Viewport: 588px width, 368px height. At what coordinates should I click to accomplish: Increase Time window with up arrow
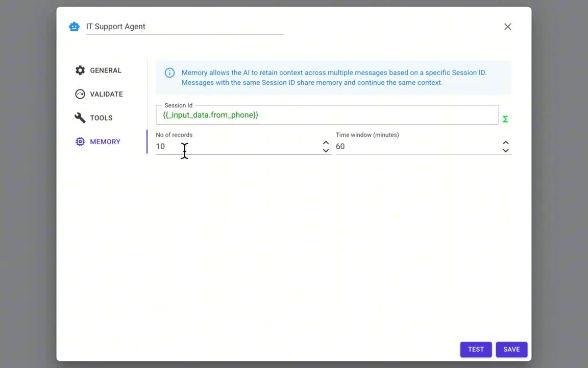(505, 143)
